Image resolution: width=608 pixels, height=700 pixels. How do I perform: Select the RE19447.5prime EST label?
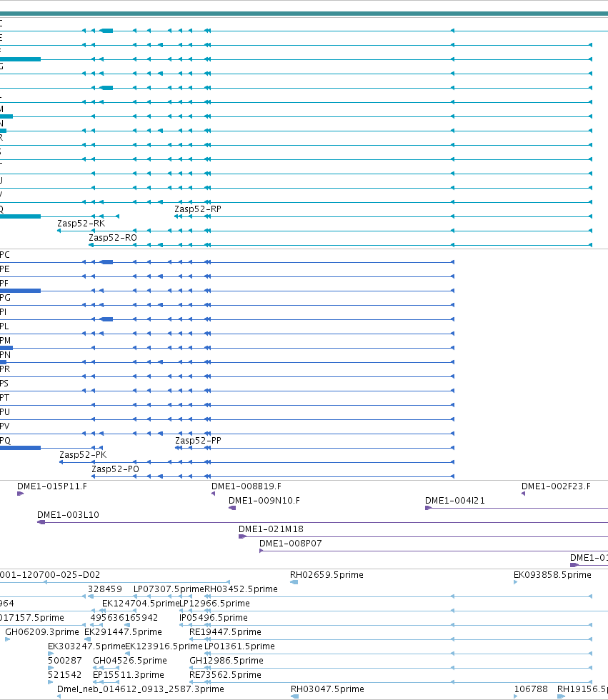click(x=225, y=631)
